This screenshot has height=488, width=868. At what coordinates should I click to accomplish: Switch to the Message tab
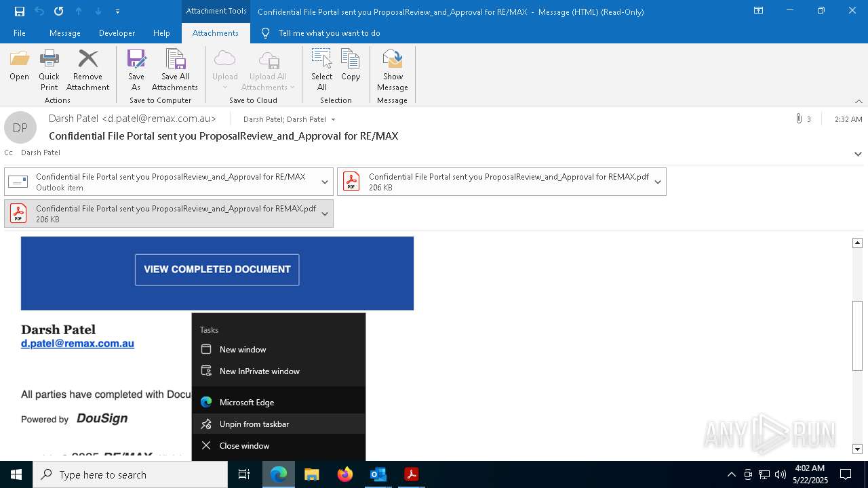coord(65,33)
